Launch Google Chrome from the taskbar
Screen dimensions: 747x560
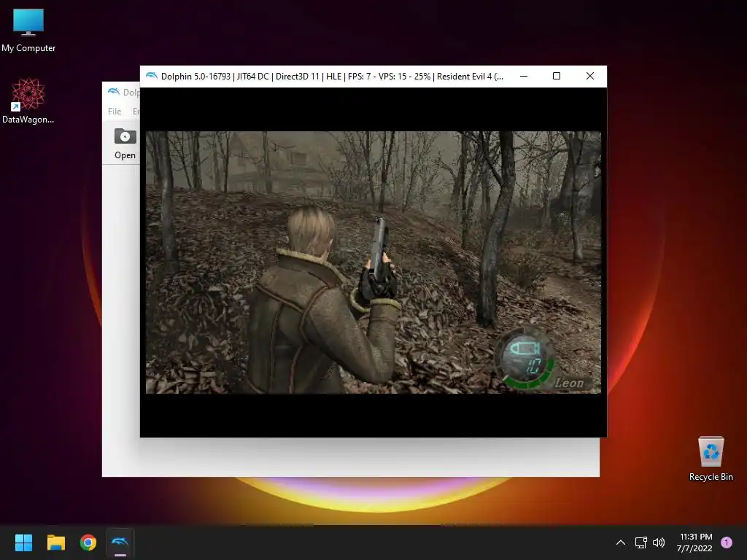(x=88, y=542)
